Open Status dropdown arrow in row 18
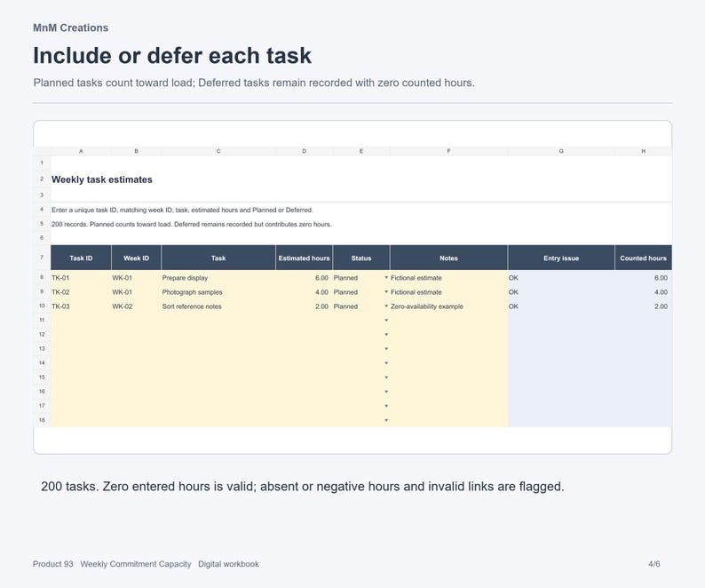Screen dimensions: 705x588 click(386, 421)
